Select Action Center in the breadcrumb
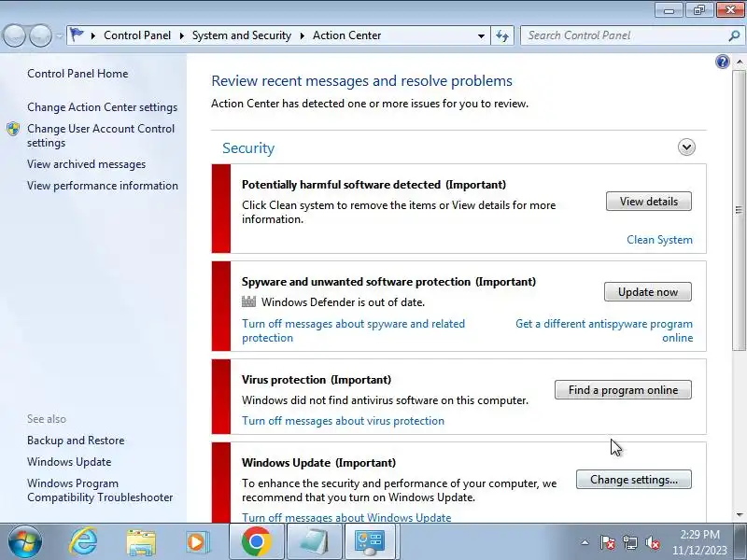 coord(346,35)
